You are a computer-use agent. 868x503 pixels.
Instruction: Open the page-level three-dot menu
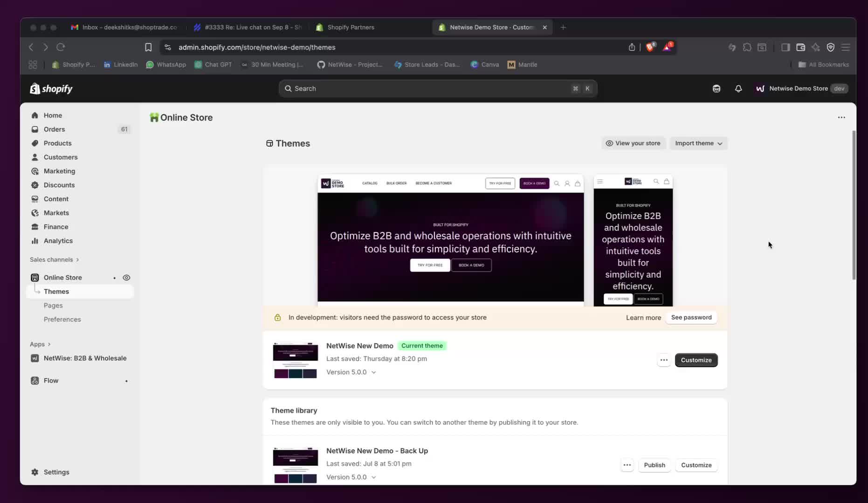coord(841,117)
